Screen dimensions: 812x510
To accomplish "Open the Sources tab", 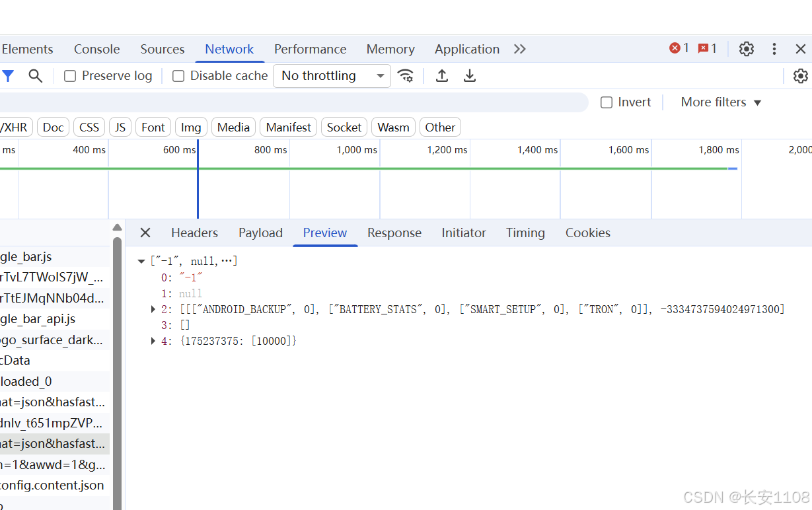I will point(163,49).
